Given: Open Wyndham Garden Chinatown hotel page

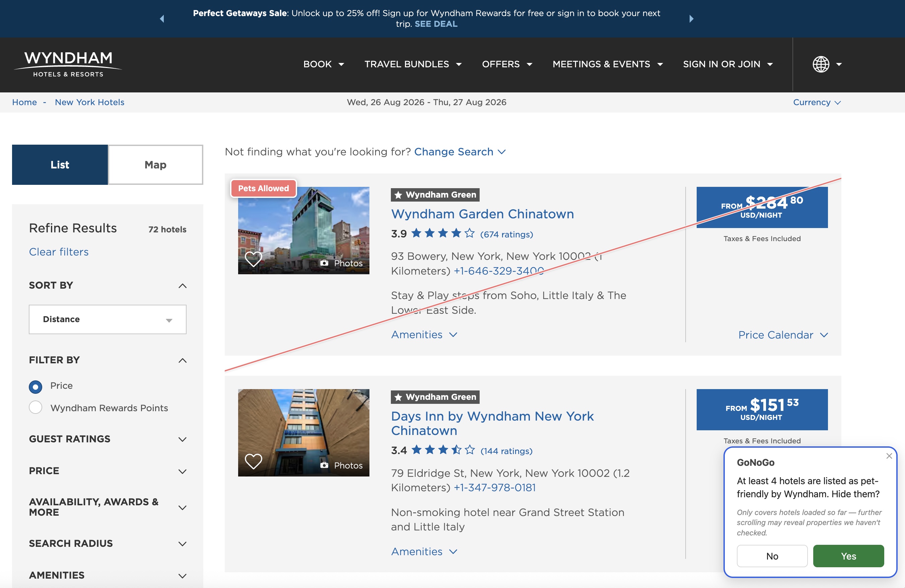Looking at the screenshot, I should tap(482, 214).
